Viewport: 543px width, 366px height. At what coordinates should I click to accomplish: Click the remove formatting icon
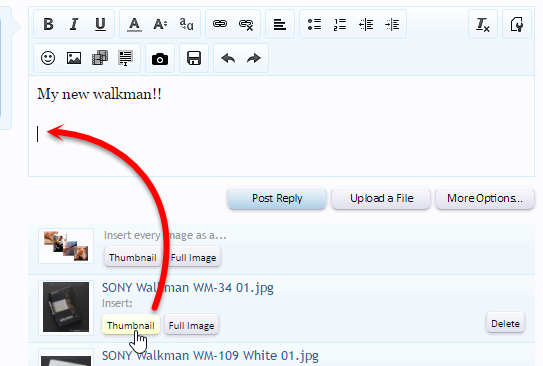(483, 24)
